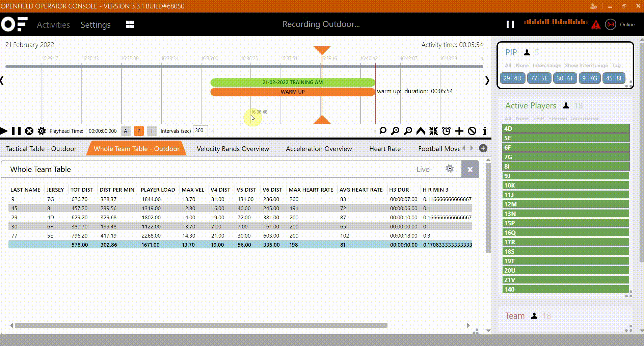Toggle the I mode button
Viewport: 644px width, 346px height.
point(152,131)
